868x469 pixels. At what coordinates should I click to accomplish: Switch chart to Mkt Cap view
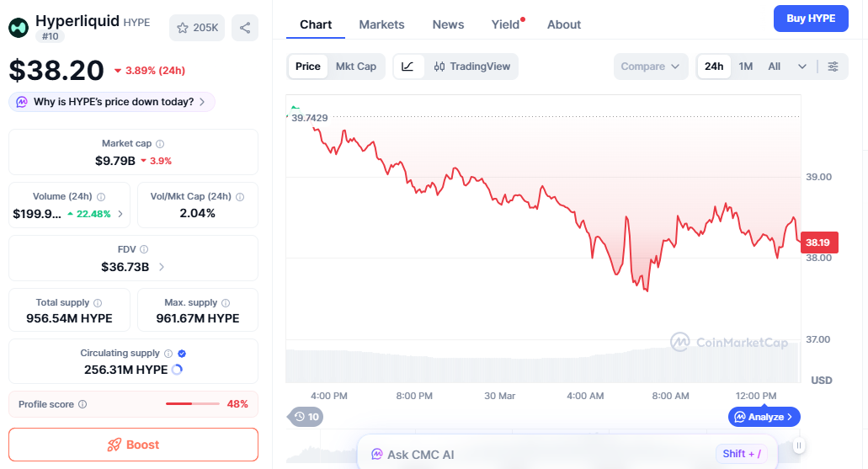pos(356,67)
